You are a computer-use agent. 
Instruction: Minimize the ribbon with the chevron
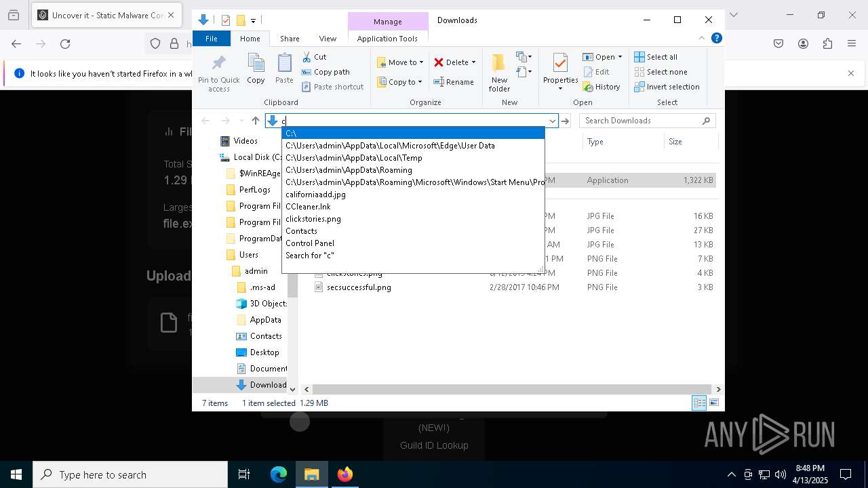click(x=702, y=39)
